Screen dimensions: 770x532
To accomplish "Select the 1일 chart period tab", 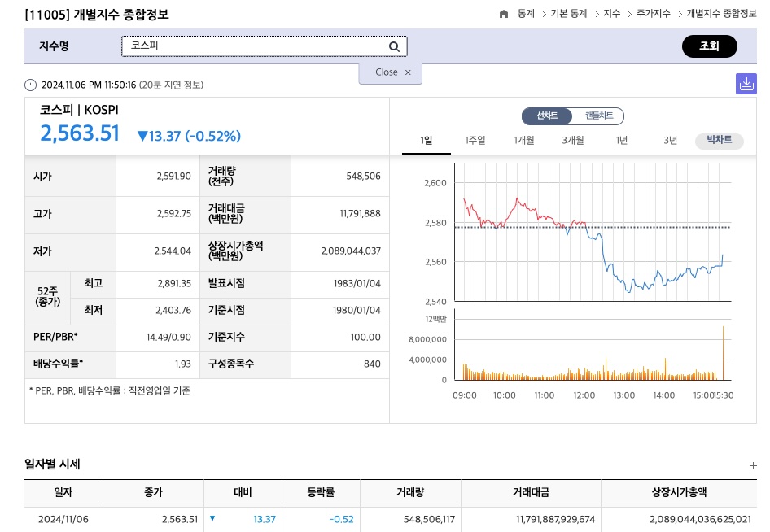I will coord(426,141).
